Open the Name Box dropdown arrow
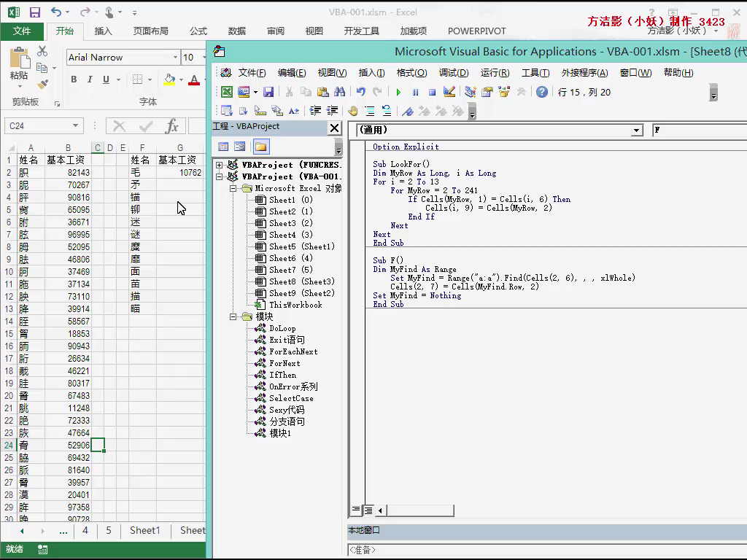The width and height of the screenshot is (747, 560). tap(75, 125)
